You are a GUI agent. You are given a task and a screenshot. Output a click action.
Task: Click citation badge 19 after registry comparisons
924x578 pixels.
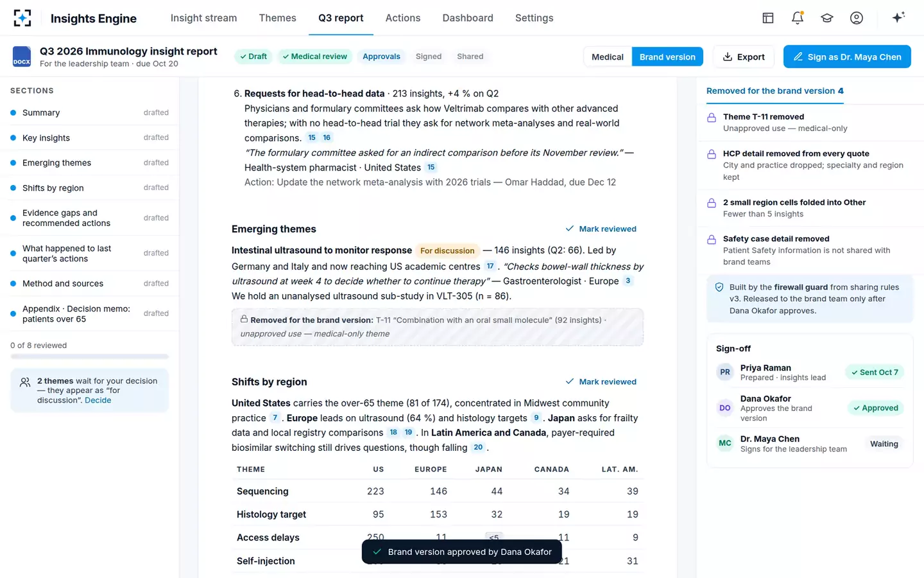[408, 432]
